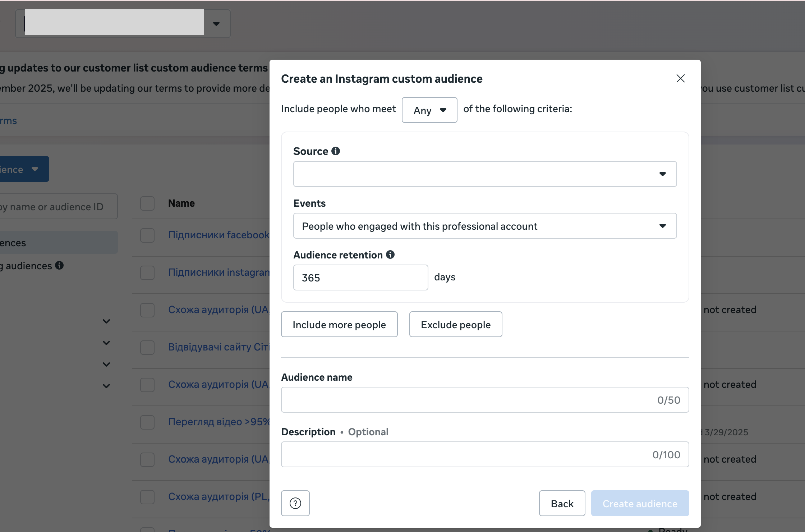Select the Відвідувачі сайту row checkbox

click(x=147, y=347)
